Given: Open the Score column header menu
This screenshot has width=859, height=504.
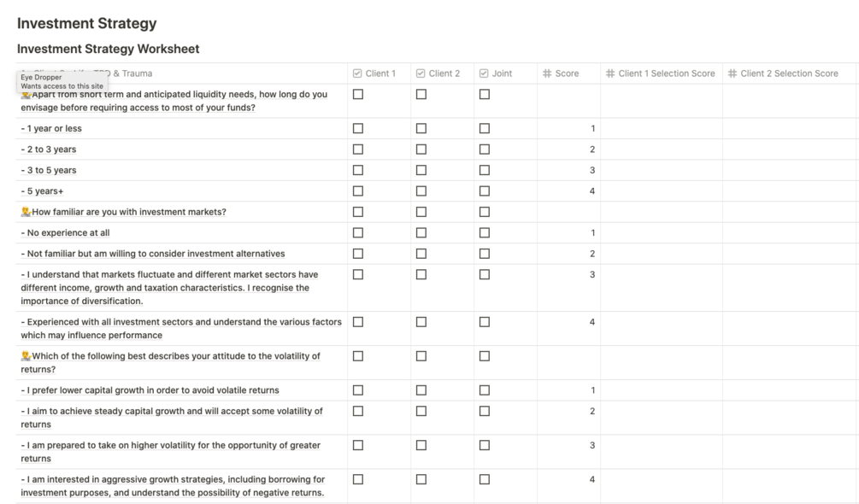Looking at the screenshot, I should coord(567,73).
